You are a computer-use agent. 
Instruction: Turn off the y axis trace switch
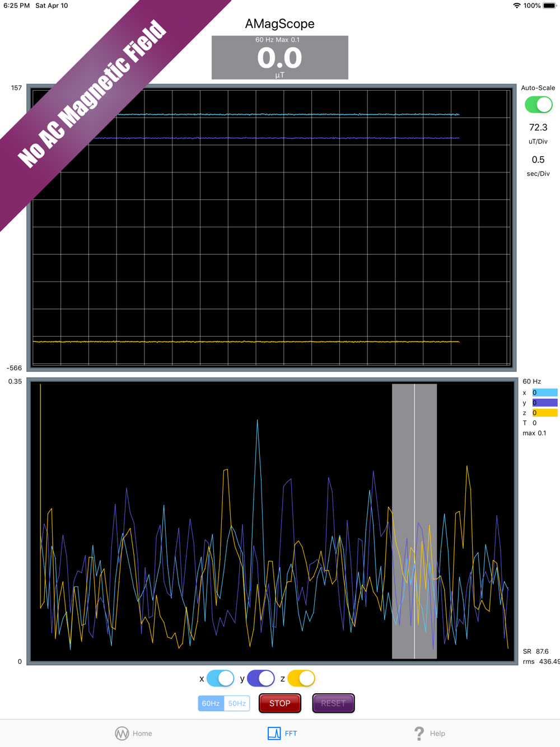tap(260, 679)
